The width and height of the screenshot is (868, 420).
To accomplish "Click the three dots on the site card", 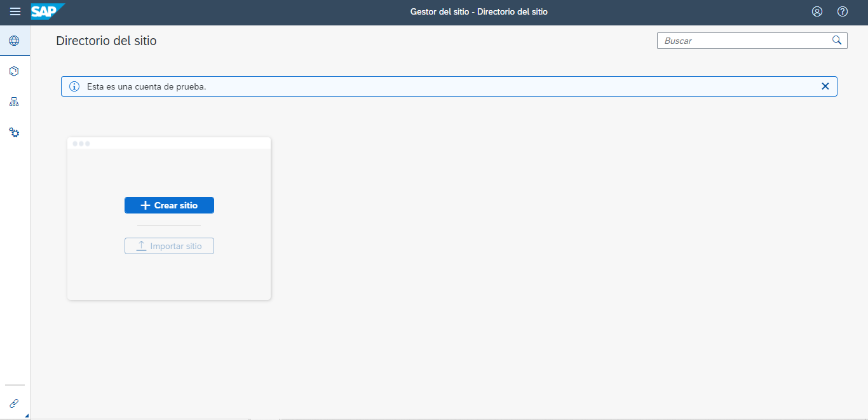I will pyautogui.click(x=81, y=144).
